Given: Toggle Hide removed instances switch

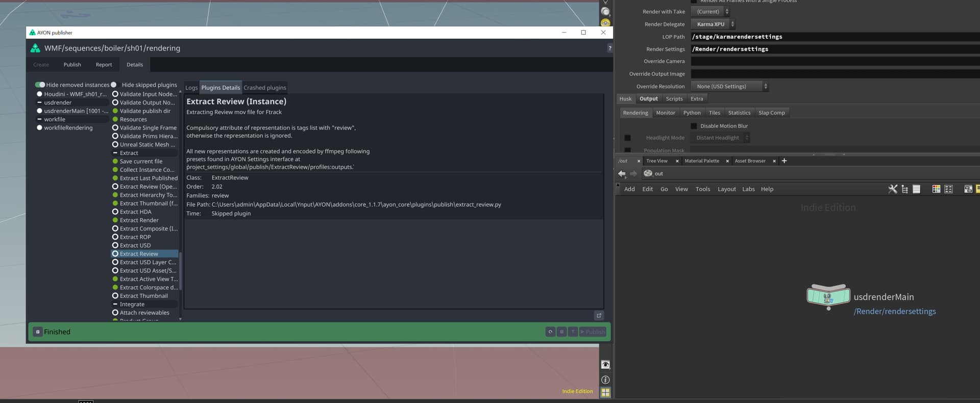Looking at the screenshot, I should coord(40,85).
